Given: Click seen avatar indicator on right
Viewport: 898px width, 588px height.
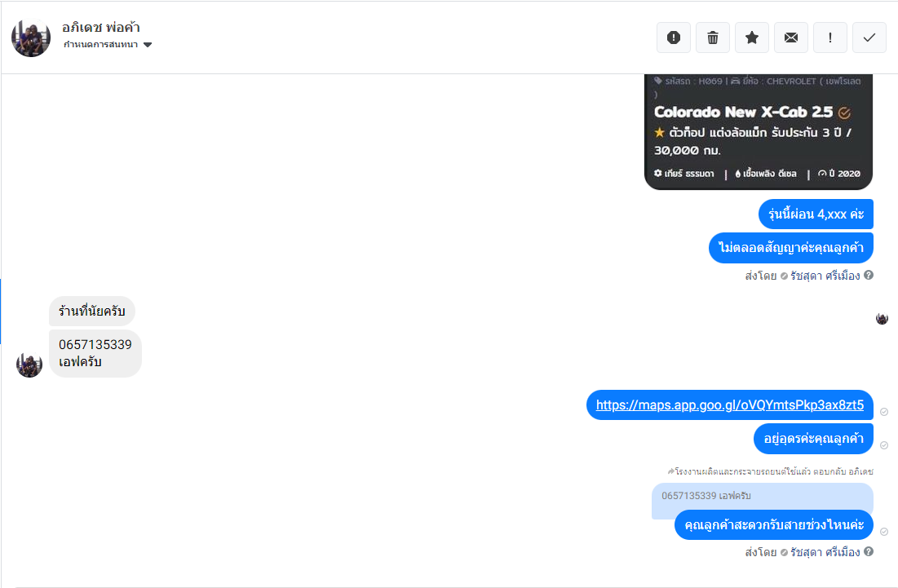Looking at the screenshot, I should 882,318.
